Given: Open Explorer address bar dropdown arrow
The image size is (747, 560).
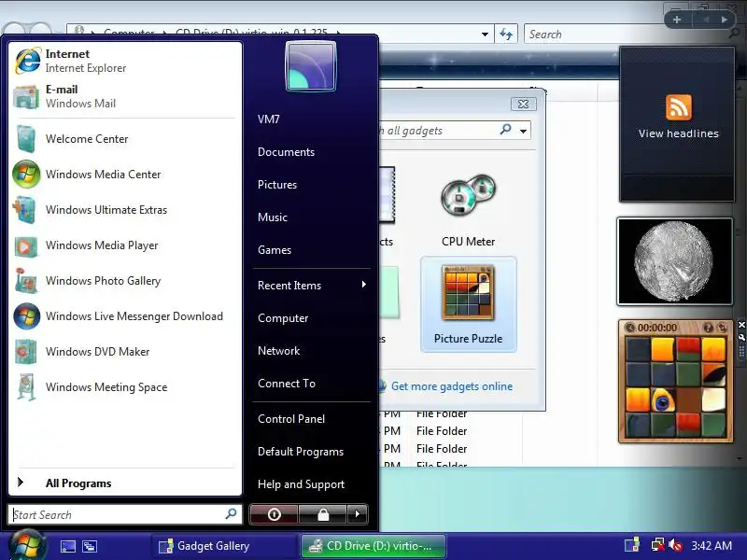Looking at the screenshot, I should pos(485,35).
